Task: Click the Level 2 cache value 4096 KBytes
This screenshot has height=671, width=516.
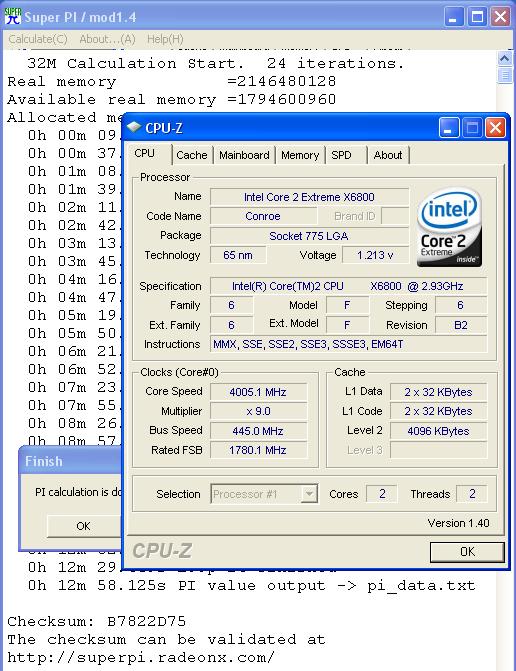Action: pyautogui.click(x=438, y=431)
